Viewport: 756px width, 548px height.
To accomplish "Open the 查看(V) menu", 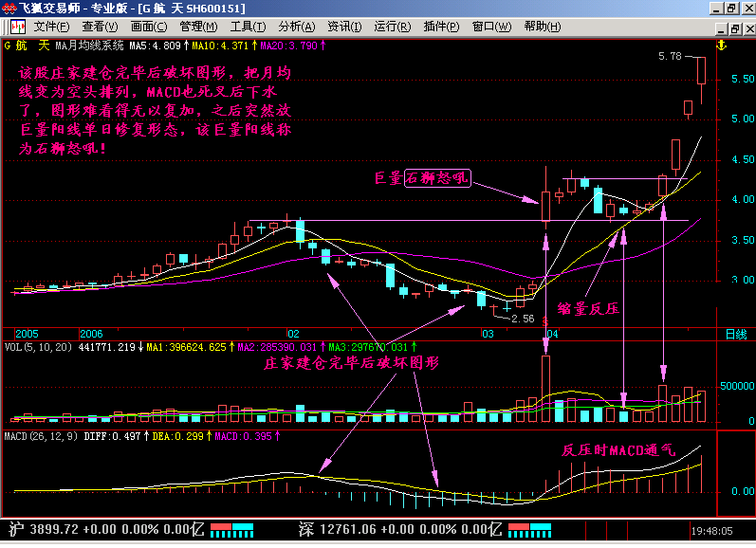I will [x=101, y=27].
